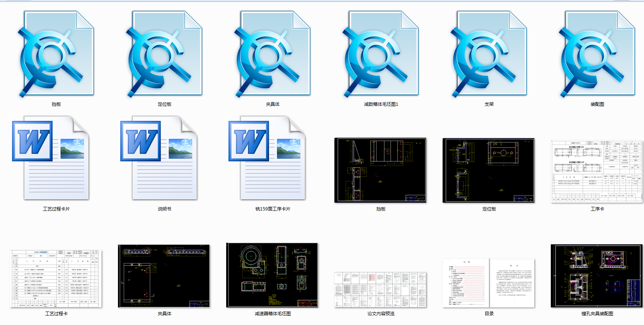Select the 论文内容预览 pages thumbnail
This screenshot has height=325, width=644.
[381, 290]
